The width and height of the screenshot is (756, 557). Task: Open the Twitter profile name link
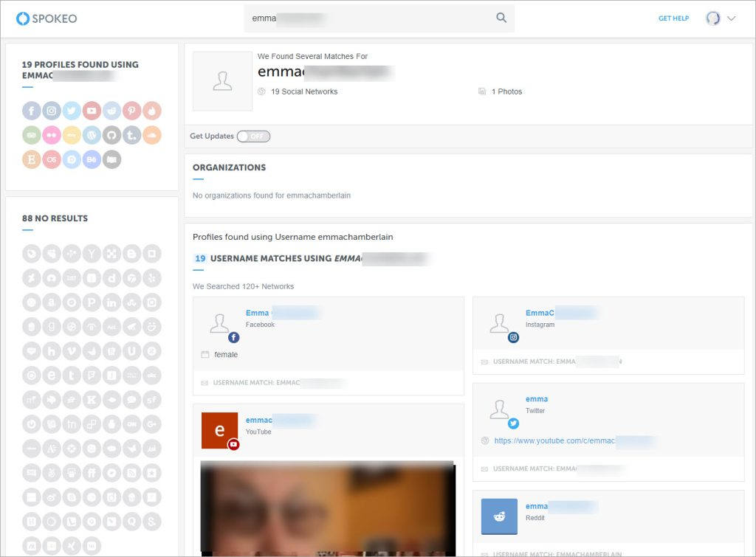point(537,399)
